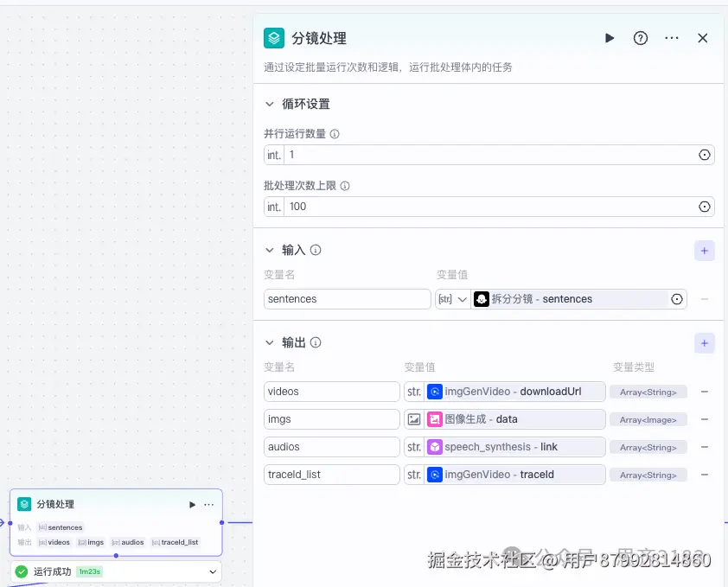Close the 分镜处理 settings panel
Image resolution: width=728 pixels, height=587 pixels.
click(x=702, y=38)
